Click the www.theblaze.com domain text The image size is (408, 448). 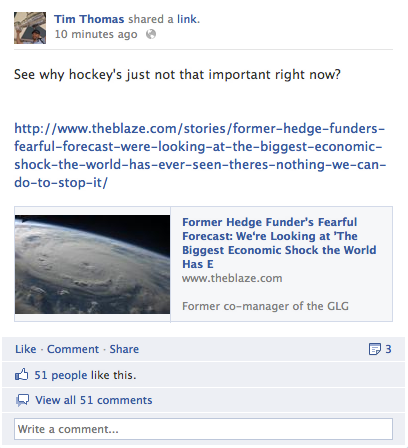point(232,278)
